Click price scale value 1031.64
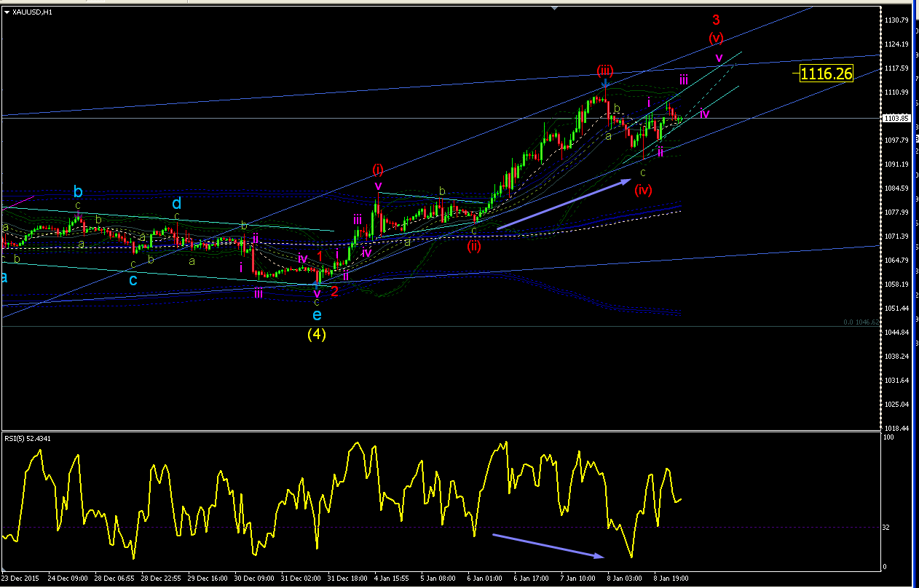The height and width of the screenshot is (588, 919). 896,381
